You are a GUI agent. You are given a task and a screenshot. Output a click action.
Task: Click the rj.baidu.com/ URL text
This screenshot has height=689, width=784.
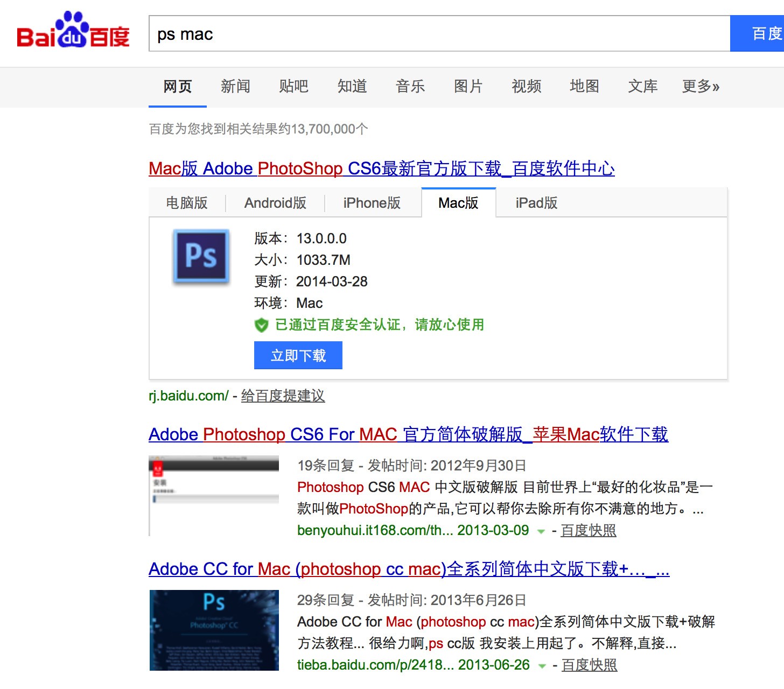pos(188,396)
